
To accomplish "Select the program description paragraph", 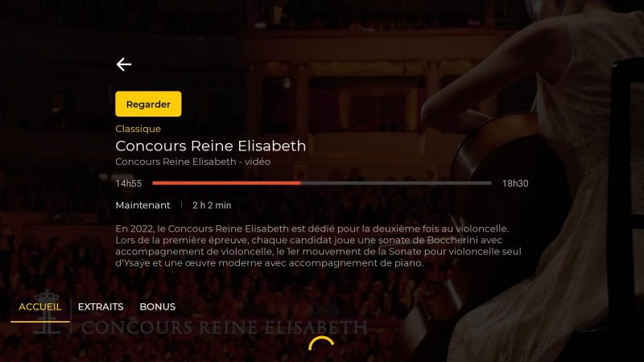I will [318, 246].
